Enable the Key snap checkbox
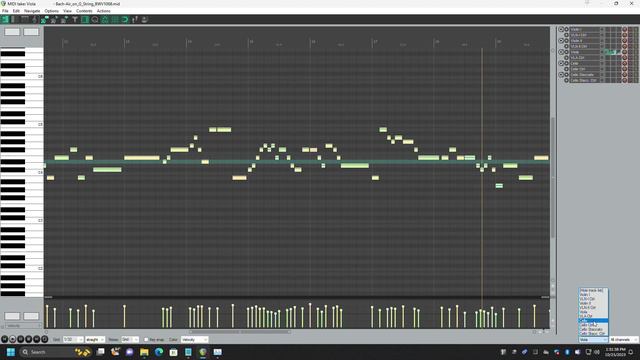Image resolution: width=640 pixels, height=360 pixels. point(146,340)
